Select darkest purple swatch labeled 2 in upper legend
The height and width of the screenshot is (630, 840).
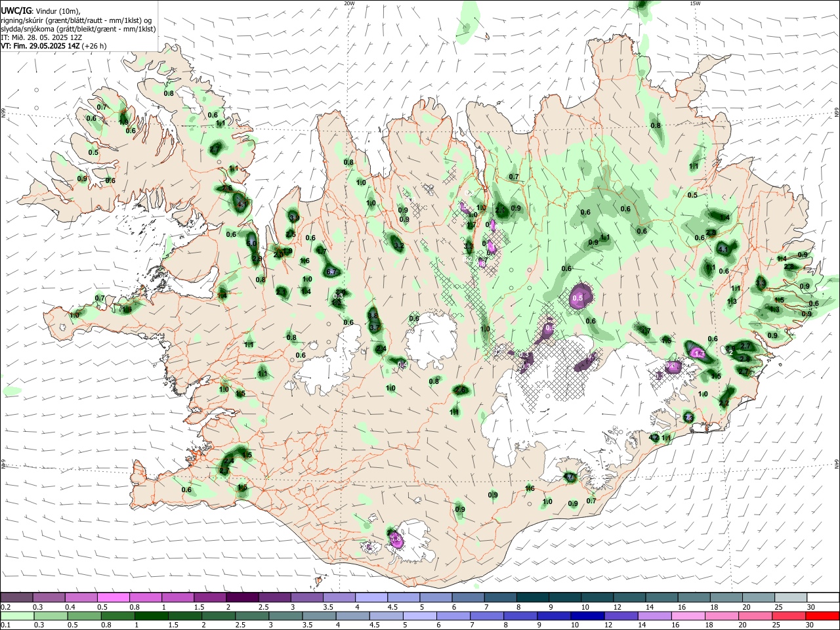coord(242,597)
